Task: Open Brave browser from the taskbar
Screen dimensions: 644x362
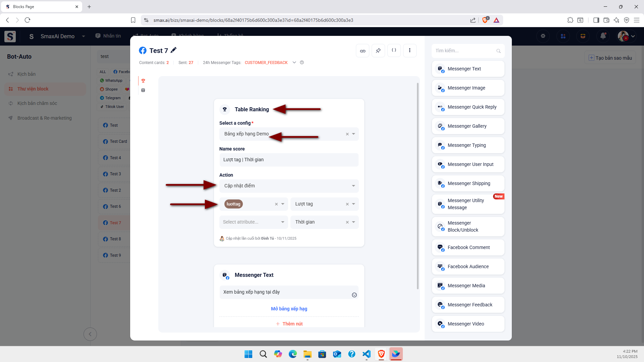Action: [381, 354]
